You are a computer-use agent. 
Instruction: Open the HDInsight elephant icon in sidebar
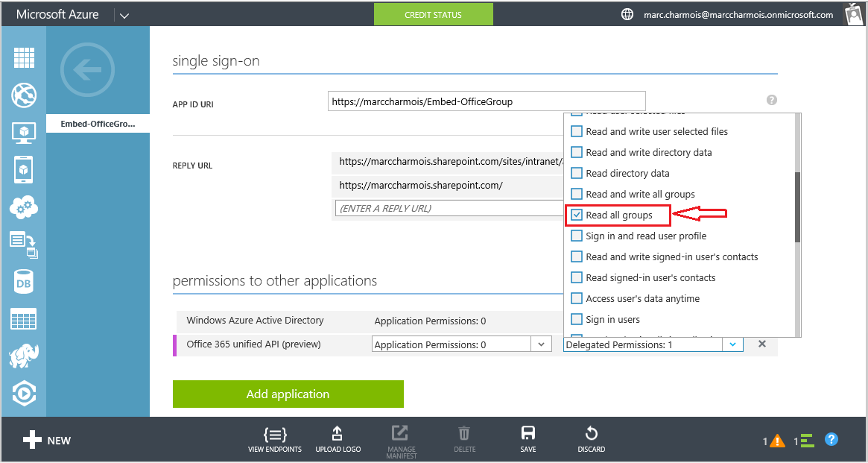click(x=24, y=356)
